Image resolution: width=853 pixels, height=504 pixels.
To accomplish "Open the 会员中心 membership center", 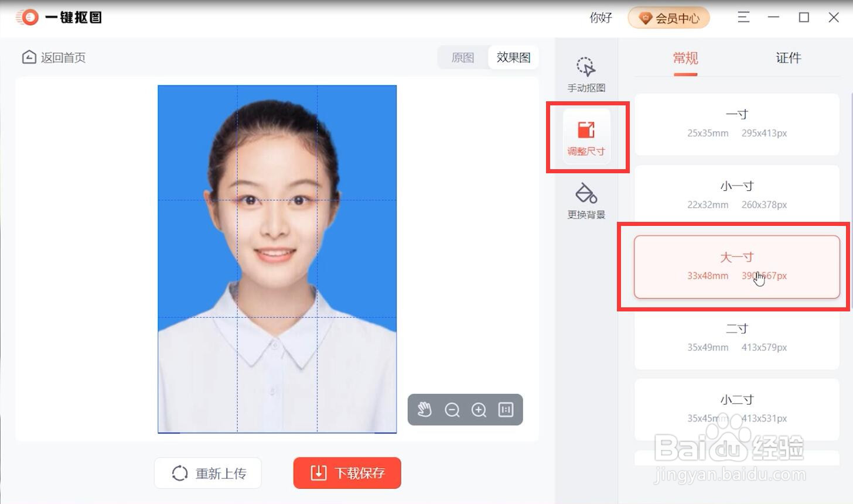I will (x=668, y=18).
